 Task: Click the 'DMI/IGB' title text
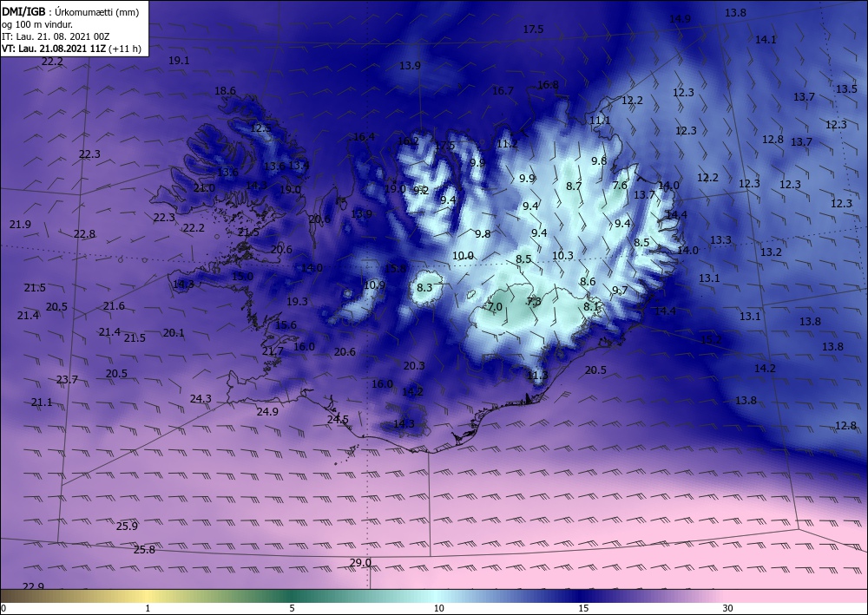[23, 11]
